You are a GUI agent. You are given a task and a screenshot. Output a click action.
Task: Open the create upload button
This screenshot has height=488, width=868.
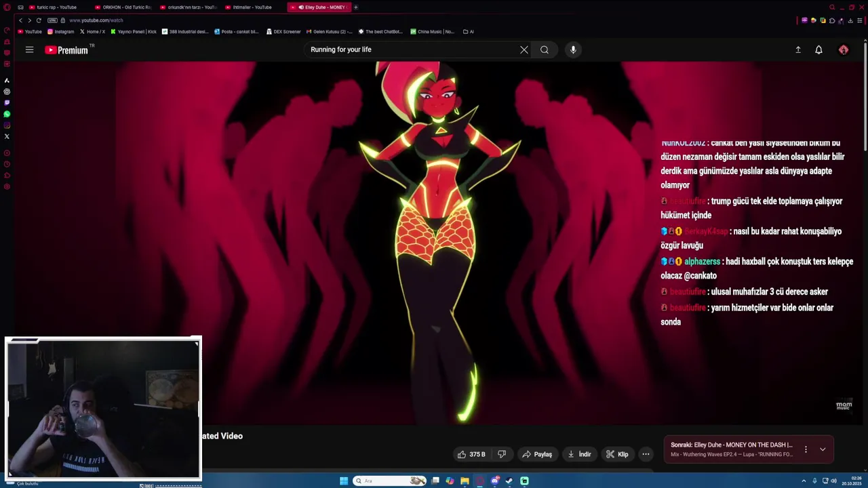tap(798, 49)
